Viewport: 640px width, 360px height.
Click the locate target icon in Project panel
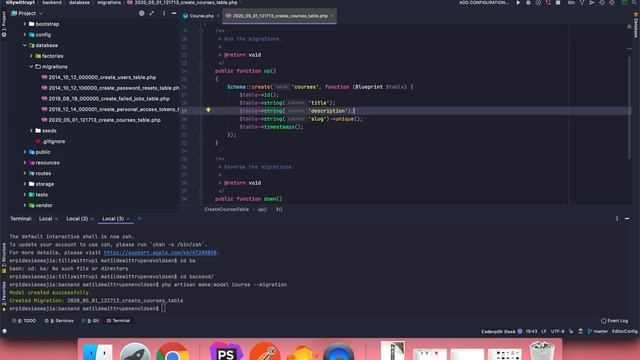tap(142, 13)
